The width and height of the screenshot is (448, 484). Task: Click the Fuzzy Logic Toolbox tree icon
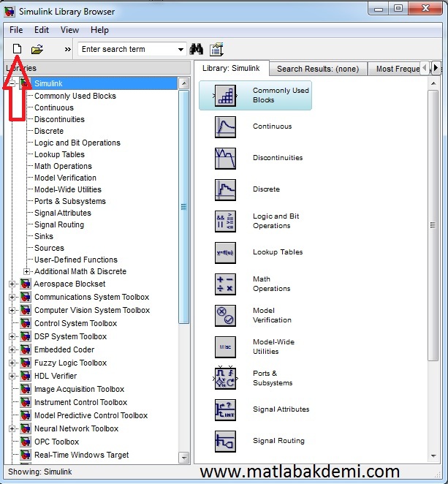click(x=26, y=363)
